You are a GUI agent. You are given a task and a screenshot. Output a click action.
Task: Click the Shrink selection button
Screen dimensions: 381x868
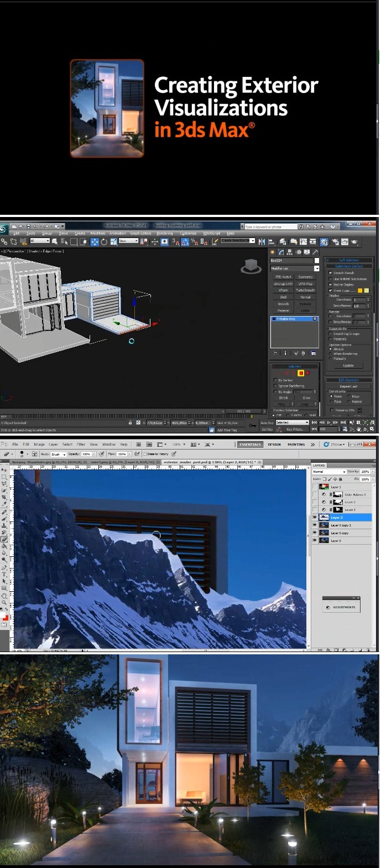coord(283,397)
